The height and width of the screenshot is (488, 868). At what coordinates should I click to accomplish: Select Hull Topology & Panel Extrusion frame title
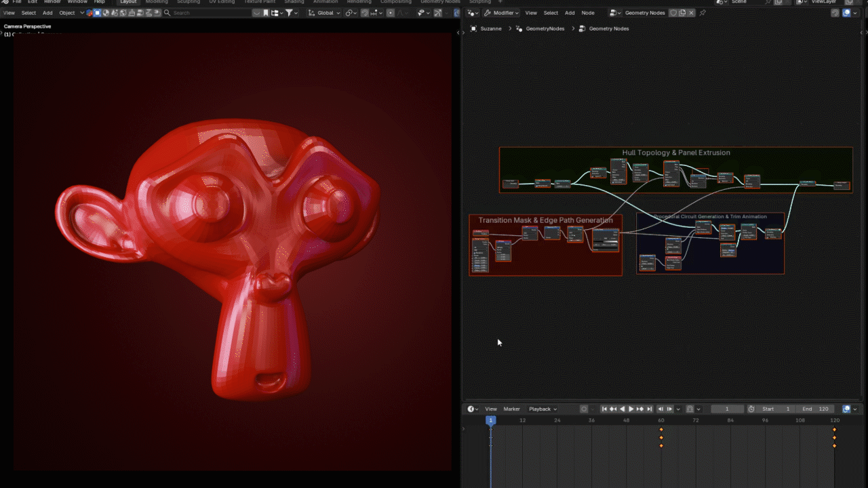coord(676,152)
